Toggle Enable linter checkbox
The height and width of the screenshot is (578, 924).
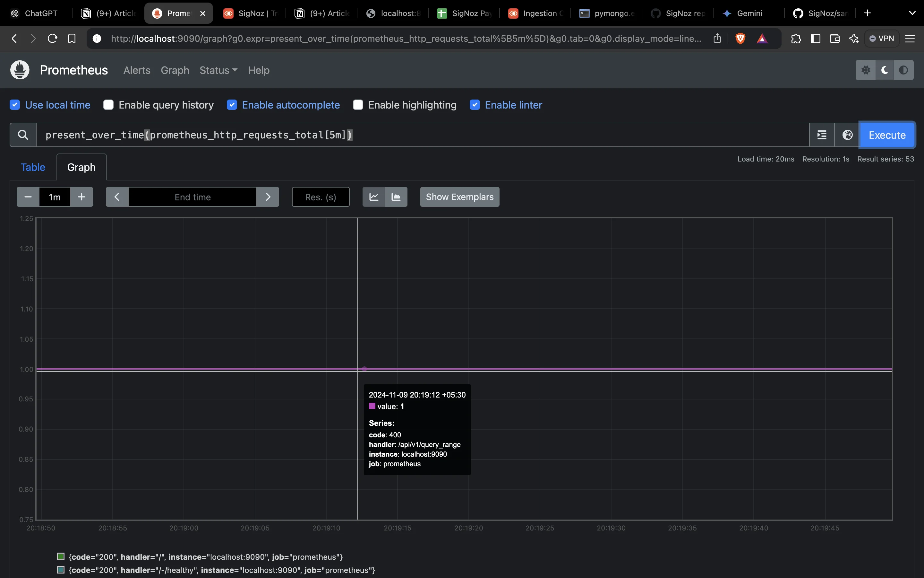click(475, 105)
